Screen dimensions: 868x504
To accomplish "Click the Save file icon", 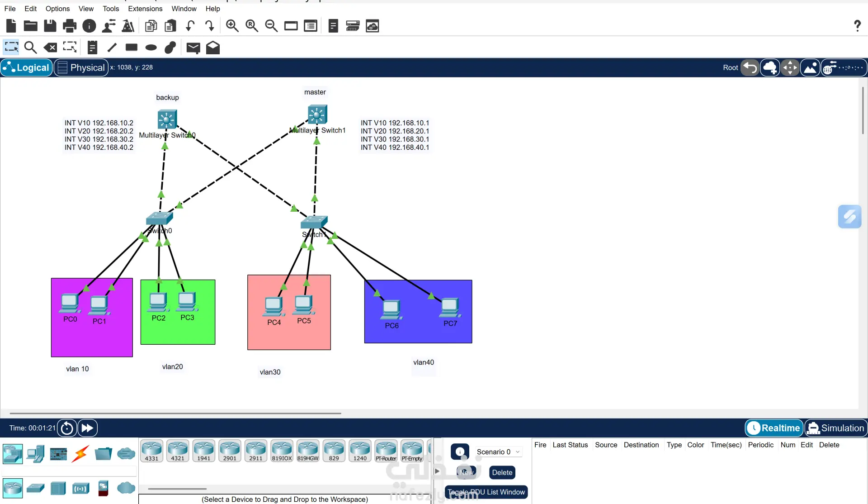I will point(50,26).
